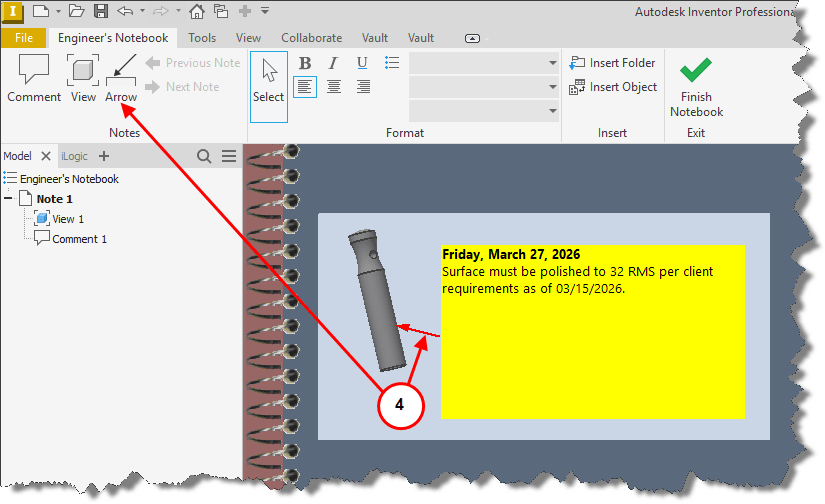Insert a View using the View tool
825x504 pixels.
(83, 78)
